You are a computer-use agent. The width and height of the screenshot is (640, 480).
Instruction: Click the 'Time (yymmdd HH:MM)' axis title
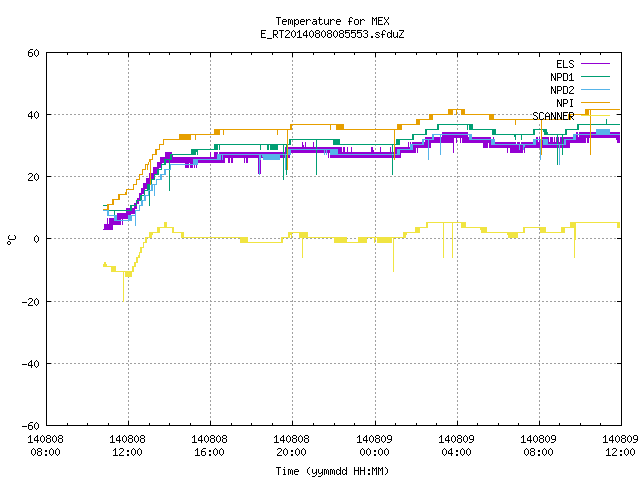(332, 471)
